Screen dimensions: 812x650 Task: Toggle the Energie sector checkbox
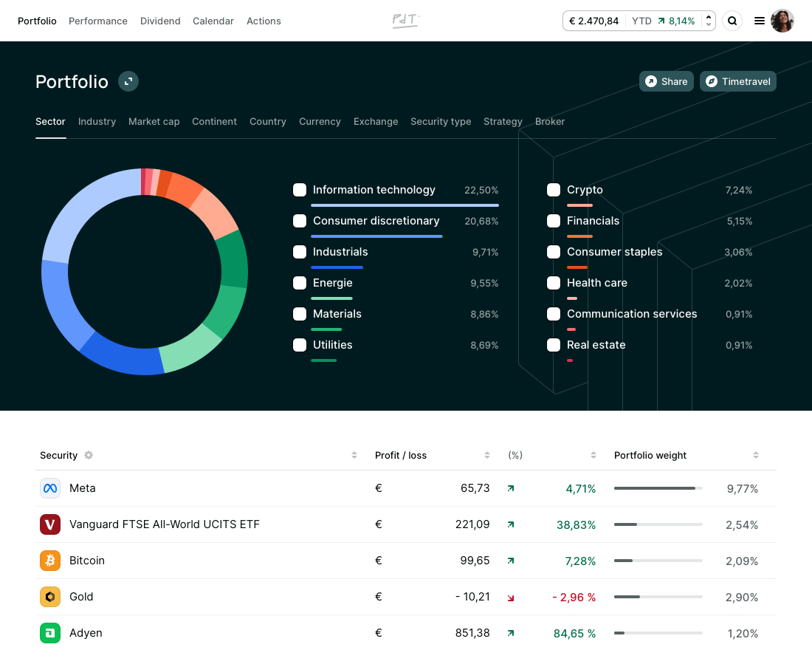coord(300,283)
